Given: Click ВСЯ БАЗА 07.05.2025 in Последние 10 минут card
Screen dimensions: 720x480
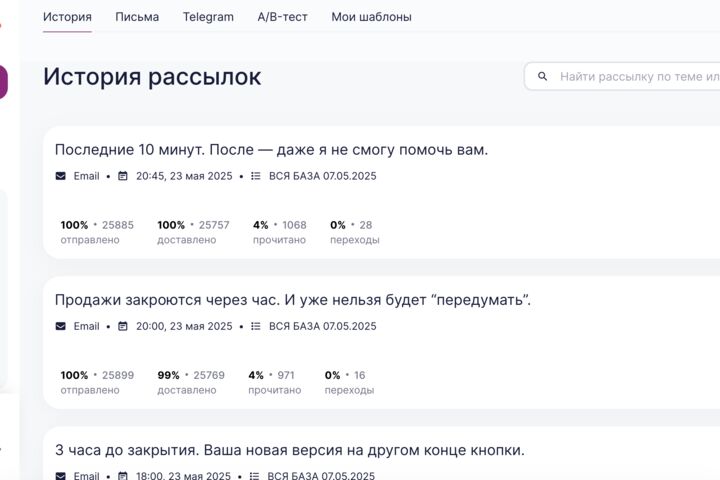Looking at the screenshot, I should (322, 176).
